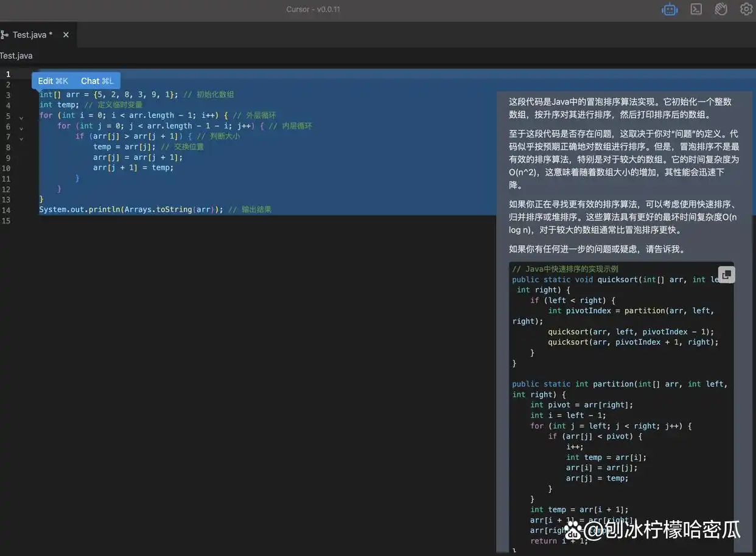Click the Test.java breadcrumb path
Screen dimensions: 756x556
(x=16, y=56)
